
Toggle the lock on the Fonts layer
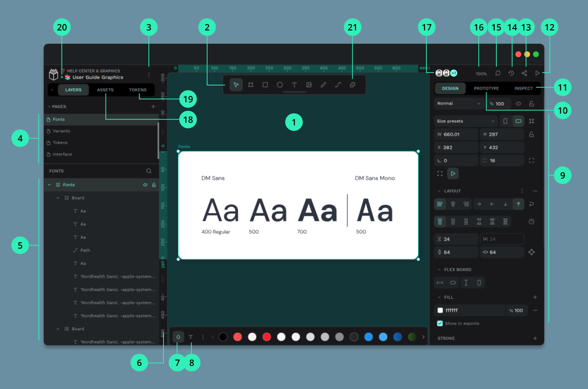pos(154,185)
